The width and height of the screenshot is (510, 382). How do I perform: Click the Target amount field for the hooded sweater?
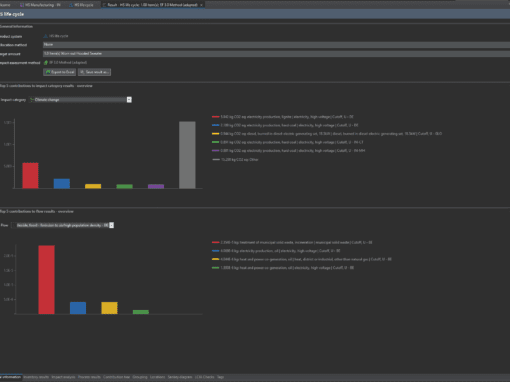[x=276, y=53]
